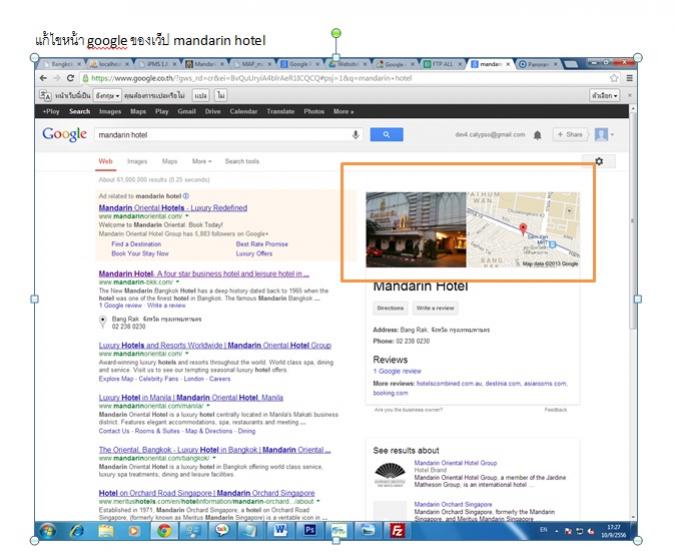
Task: Click '1 Google review' link under Reviews heading
Action: coord(397,371)
